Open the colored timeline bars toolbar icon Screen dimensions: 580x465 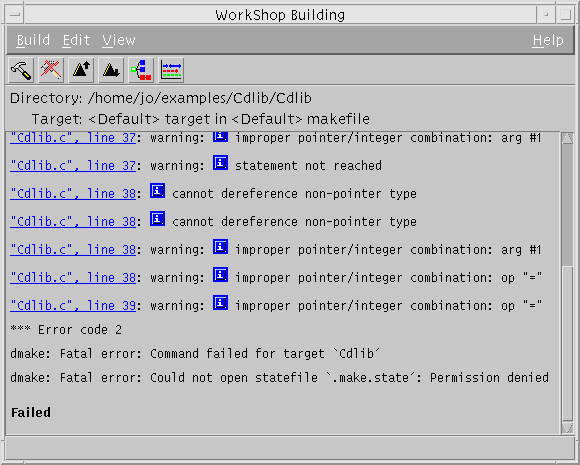[x=171, y=70]
